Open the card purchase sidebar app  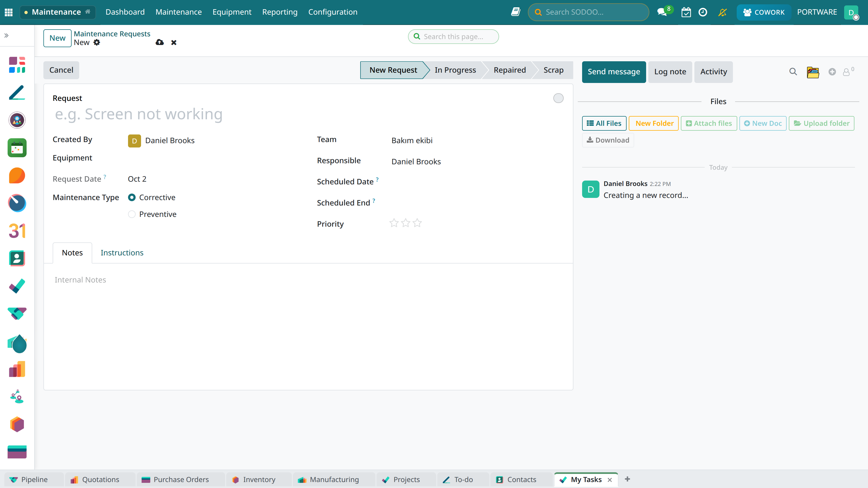coord(17,452)
